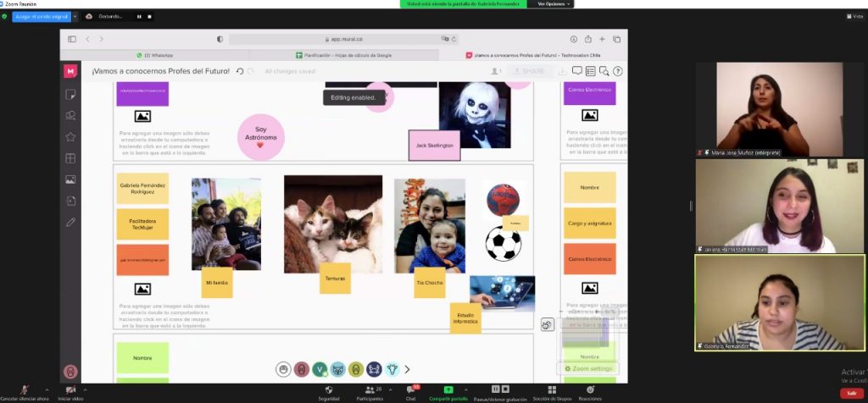Stop the Zoom recording in top bar
Screen dimensions: 868x403
(x=149, y=17)
